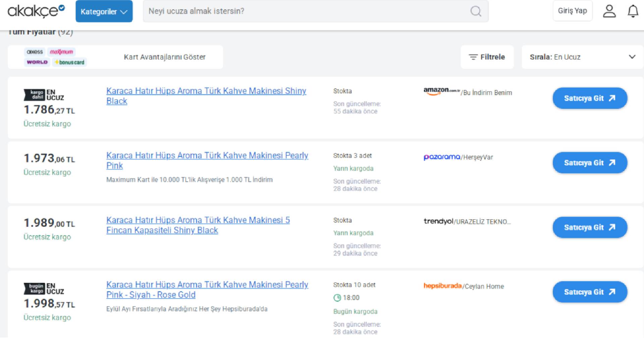Select the 1.786,27 TL price

[49, 110]
